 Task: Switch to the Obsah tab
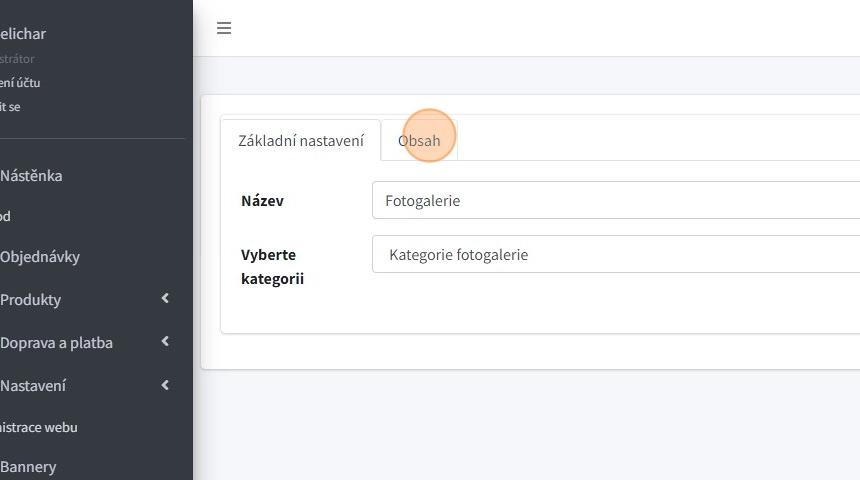(x=419, y=141)
